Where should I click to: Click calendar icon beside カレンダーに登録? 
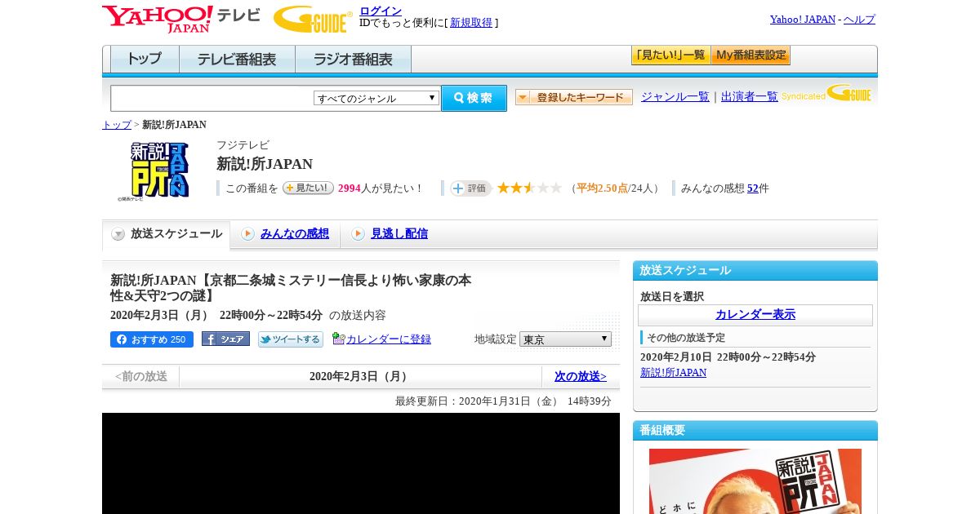[338, 339]
